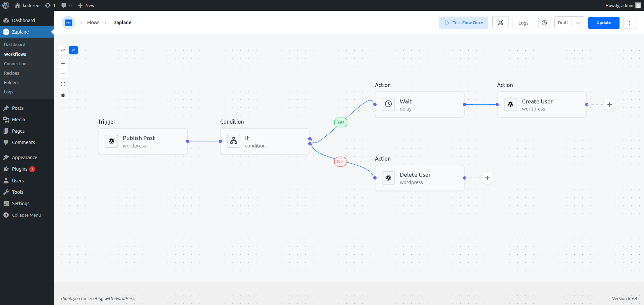The image size is (644, 305).
Task: Select the Delete User action node
Action: pos(420,178)
